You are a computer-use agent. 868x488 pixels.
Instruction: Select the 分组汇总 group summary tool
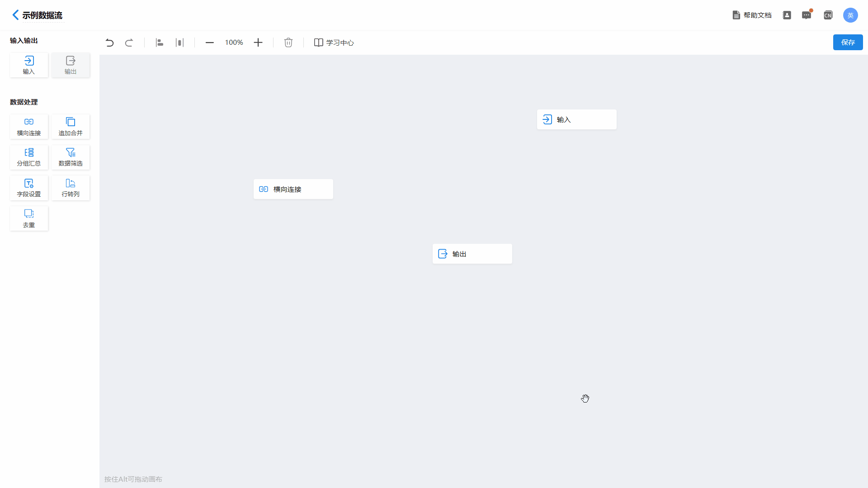coord(29,157)
